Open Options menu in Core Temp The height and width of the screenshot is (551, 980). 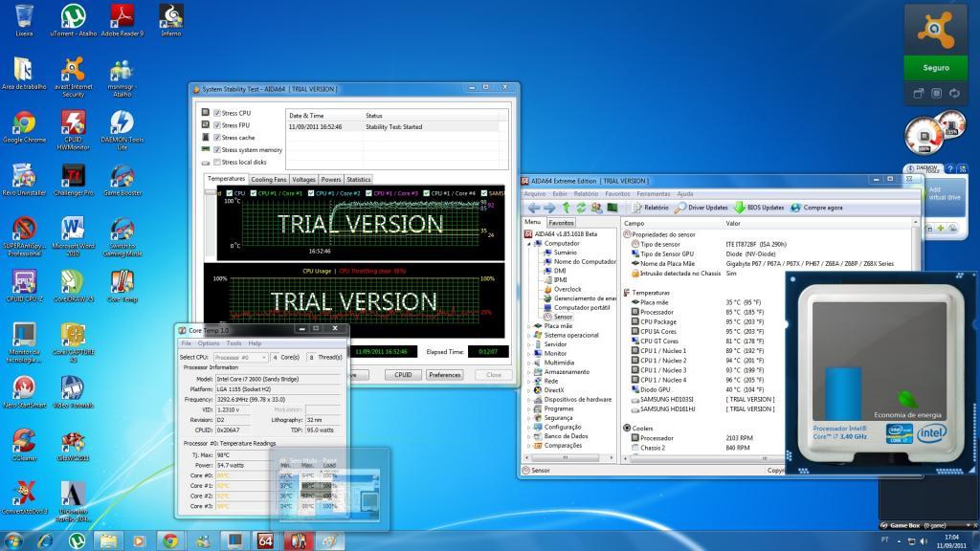click(209, 343)
